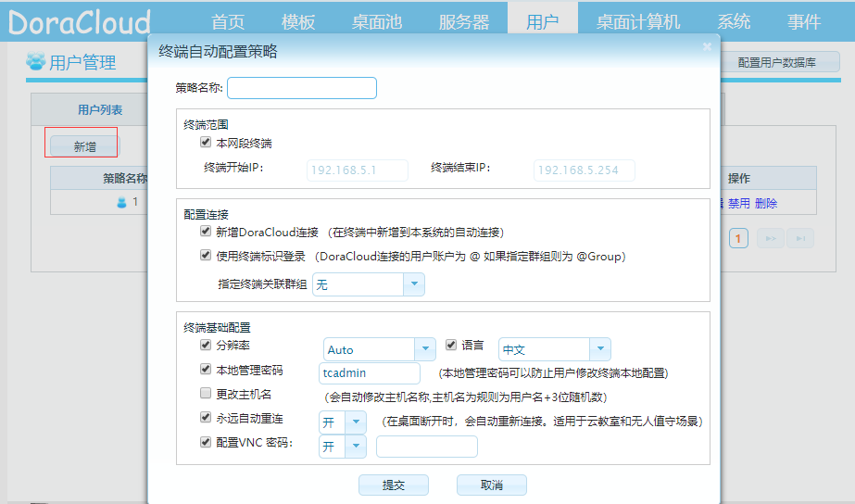Viewport: 855px width, 504px height.
Task: Toggle the 语言 checkbox
Action: coord(451,345)
